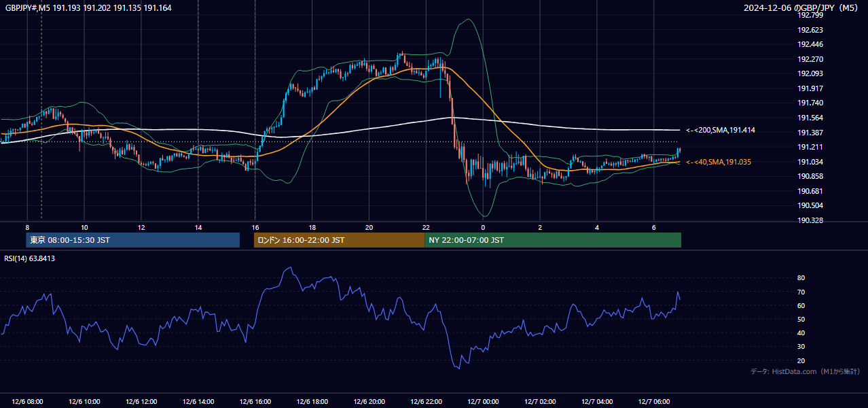Click price axis value 190.858
The width and height of the screenshot is (868, 408).
tap(810, 176)
